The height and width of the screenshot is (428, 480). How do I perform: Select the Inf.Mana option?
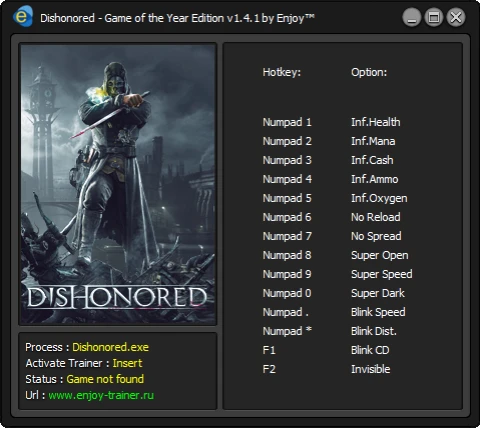(x=373, y=141)
